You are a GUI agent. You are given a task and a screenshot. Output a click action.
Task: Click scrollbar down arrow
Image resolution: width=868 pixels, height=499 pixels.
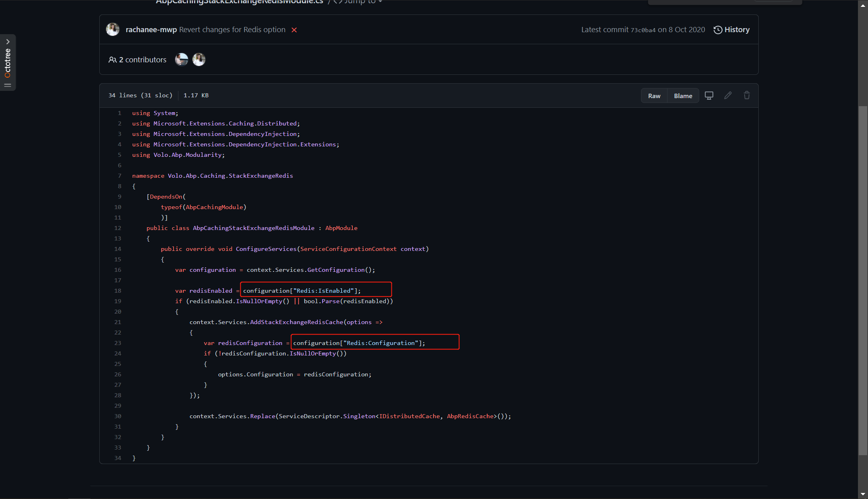point(863,494)
